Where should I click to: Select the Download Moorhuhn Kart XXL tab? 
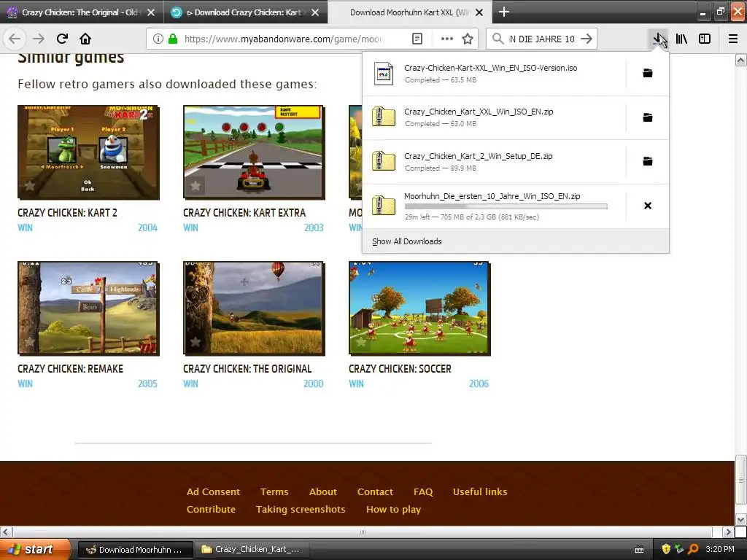click(410, 12)
